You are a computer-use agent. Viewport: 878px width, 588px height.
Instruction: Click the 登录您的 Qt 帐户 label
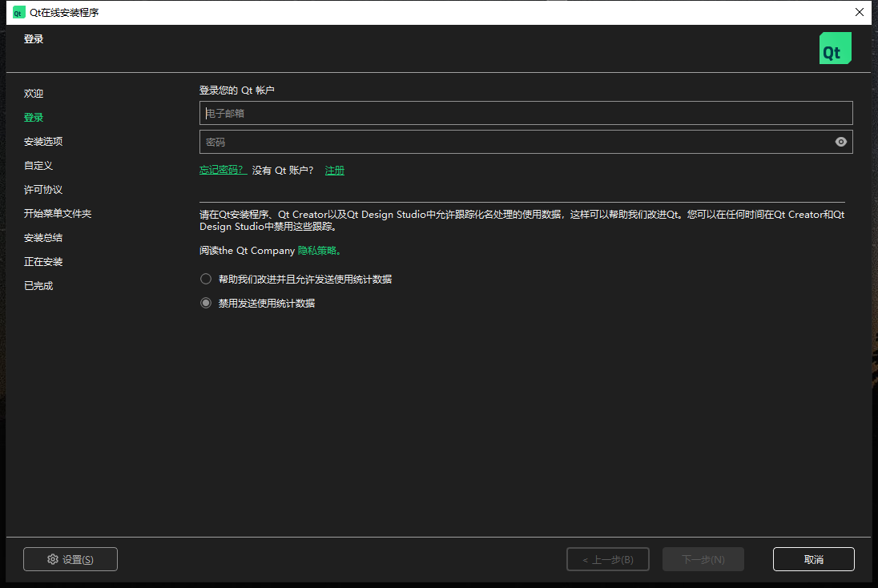click(x=237, y=91)
